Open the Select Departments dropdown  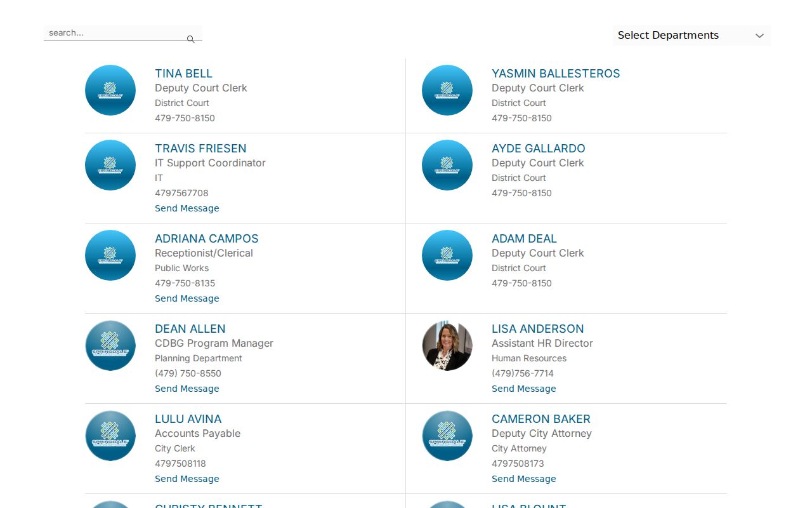coord(692,36)
